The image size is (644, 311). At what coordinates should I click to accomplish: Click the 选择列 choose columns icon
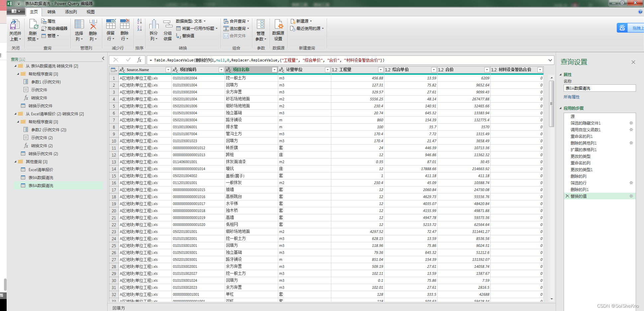coord(79,25)
